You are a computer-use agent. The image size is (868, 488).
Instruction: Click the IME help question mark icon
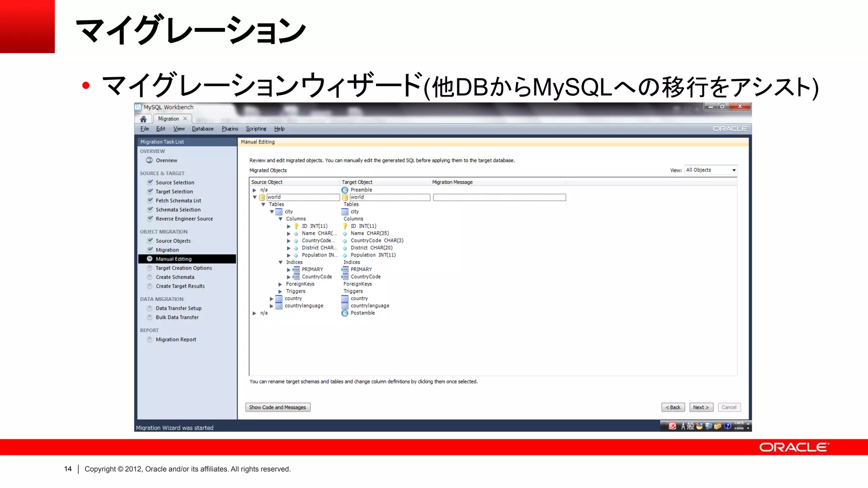pyautogui.click(x=728, y=426)
